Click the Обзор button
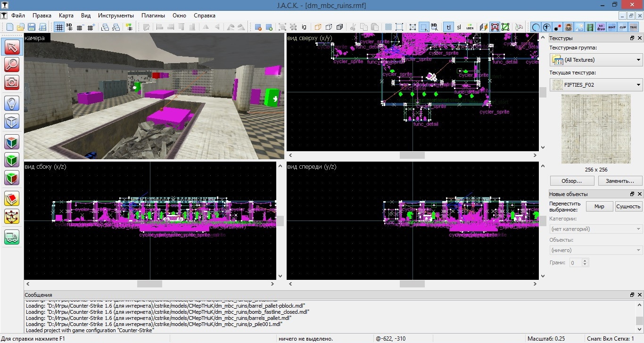The height and width of the screenshot is (343, 644). click(x=571, y=180)
